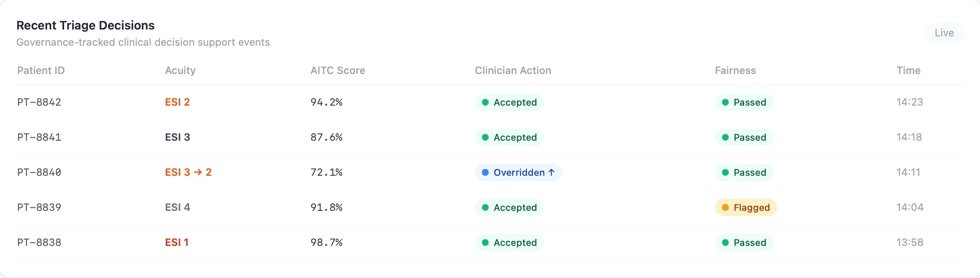980x278 pixels.
Task: Open the PT-8840 row
Action: (490, 172)
